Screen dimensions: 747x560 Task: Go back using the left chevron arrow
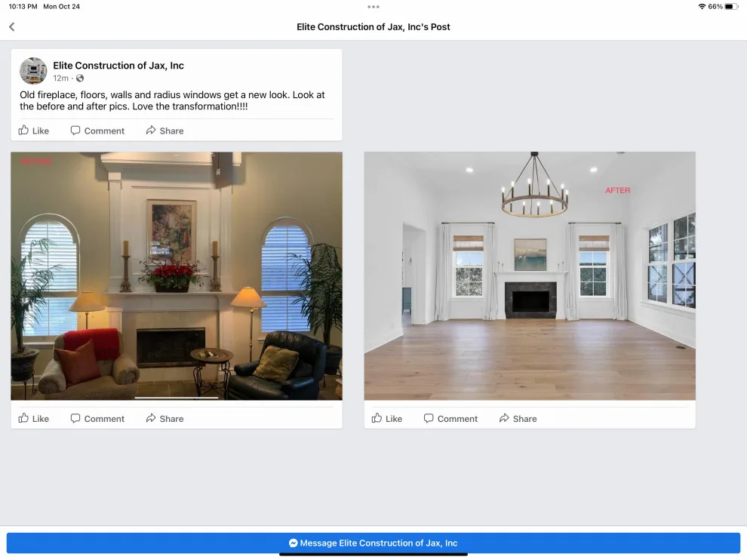12,27
